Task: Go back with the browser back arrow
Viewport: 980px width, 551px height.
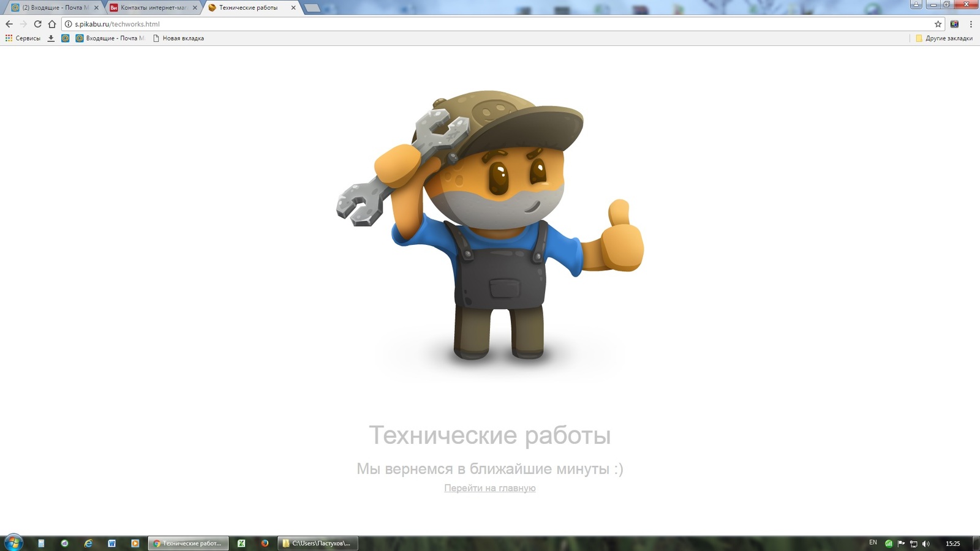Action: click(9, 24)
